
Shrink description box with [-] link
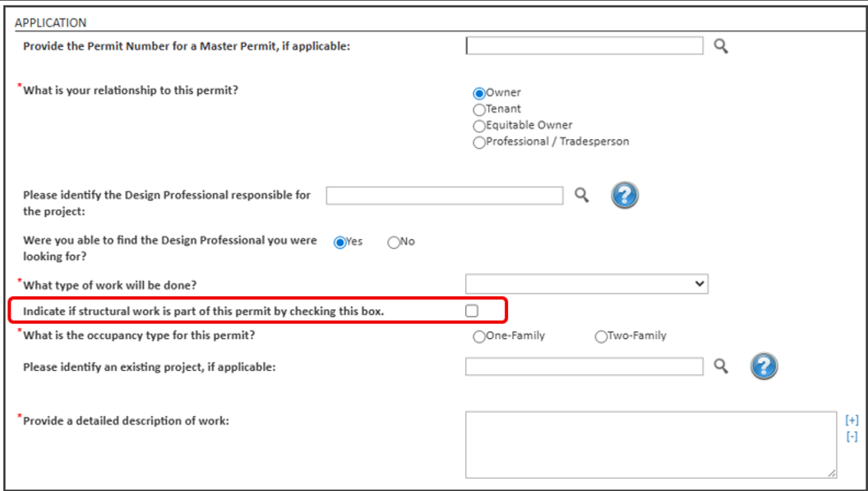[x=852, y=437]
